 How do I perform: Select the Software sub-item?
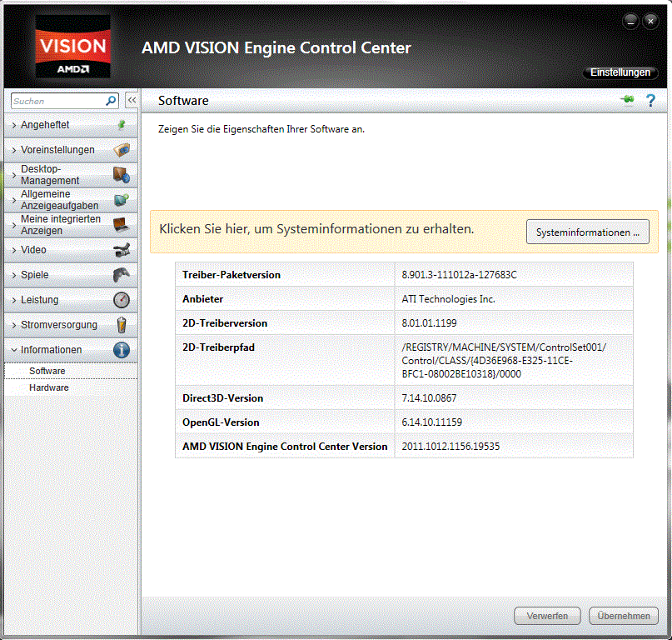coord(71,371)
